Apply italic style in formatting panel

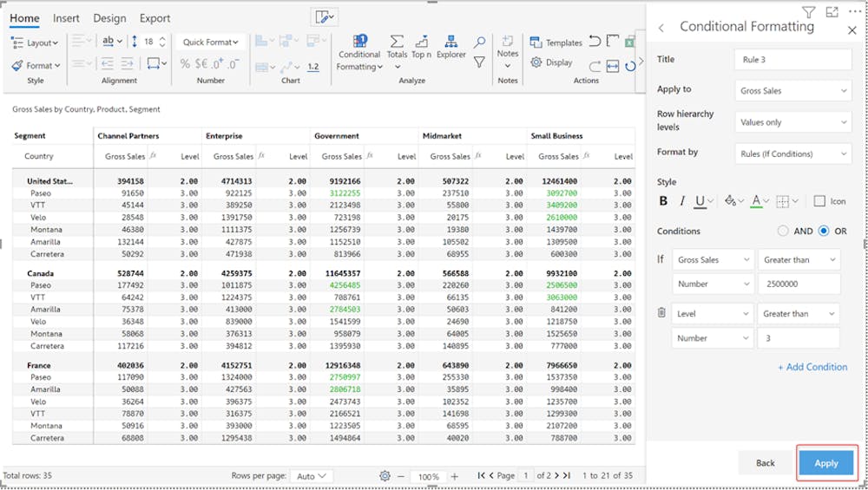coord(682,201)
